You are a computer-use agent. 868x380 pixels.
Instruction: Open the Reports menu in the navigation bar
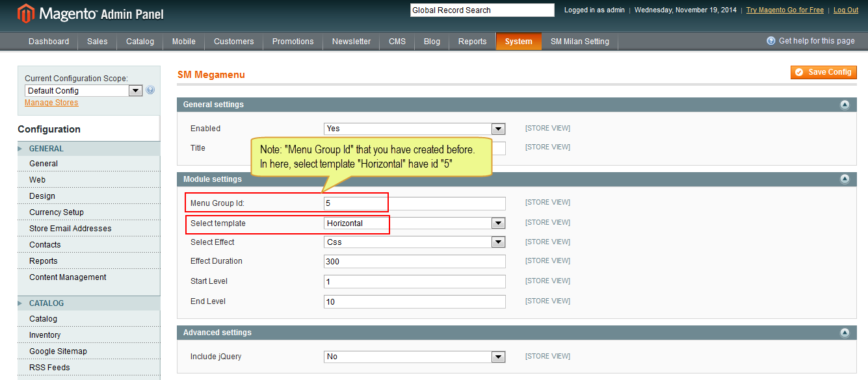473,42
